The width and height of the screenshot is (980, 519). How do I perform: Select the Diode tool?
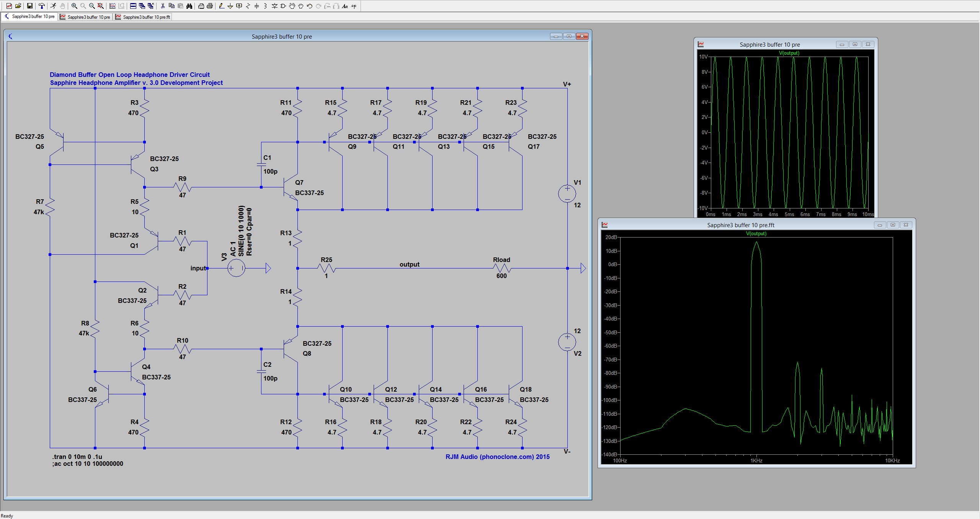274,6
